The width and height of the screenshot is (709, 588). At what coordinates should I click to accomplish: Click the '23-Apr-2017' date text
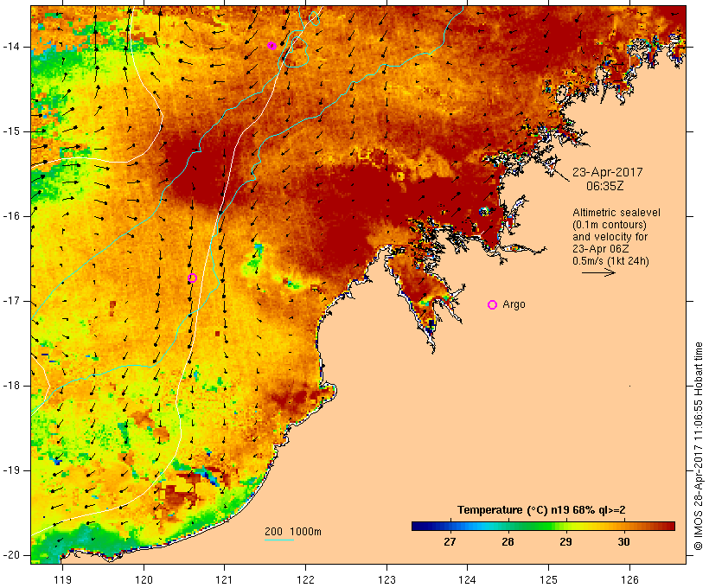pos(607,172)
